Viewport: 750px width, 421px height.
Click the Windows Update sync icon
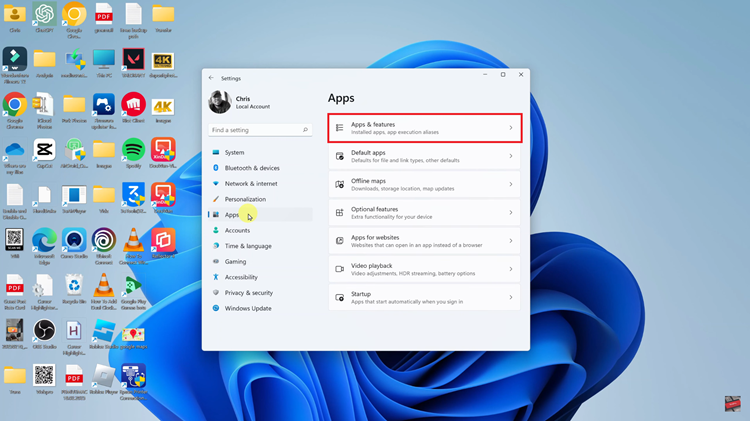click(216, 308)
